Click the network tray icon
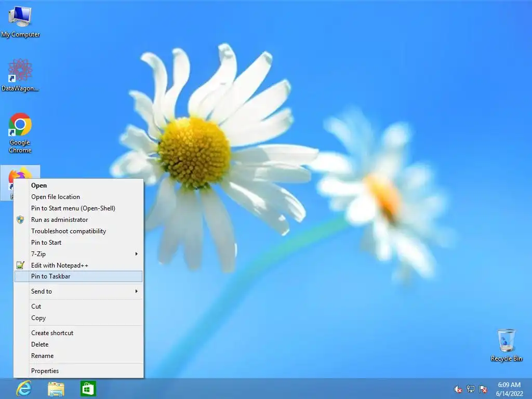Viewport: 532px width, 399px height. click(471, 389)
